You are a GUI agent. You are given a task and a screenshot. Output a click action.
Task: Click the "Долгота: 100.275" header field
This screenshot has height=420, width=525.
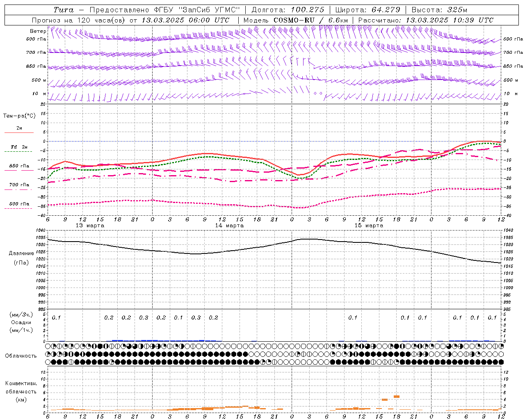(x=288, y=10)
